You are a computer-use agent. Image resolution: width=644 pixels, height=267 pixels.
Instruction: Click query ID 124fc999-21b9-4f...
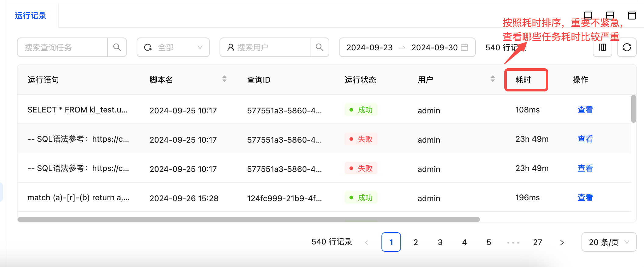click(x=284, y=198)
